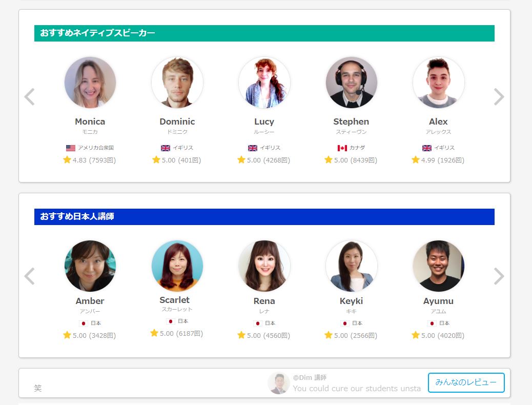Show next native speaker tutors
532x405 pixels.
(x=499, y=97)
